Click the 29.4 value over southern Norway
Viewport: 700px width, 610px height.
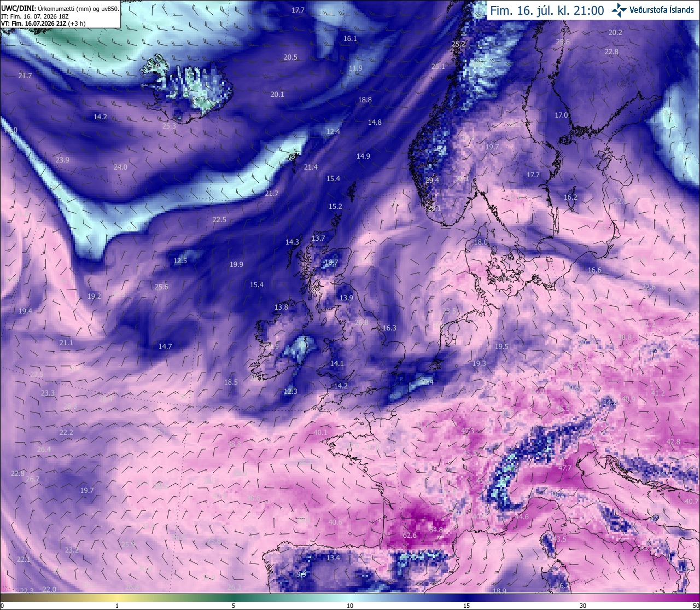pyautogui.click(x=432, y=180)
